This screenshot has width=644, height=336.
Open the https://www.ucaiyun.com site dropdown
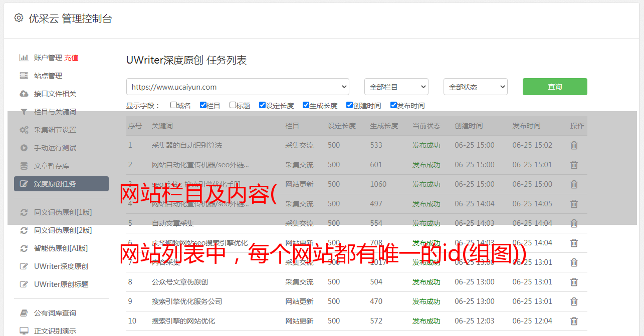point(238,87)
